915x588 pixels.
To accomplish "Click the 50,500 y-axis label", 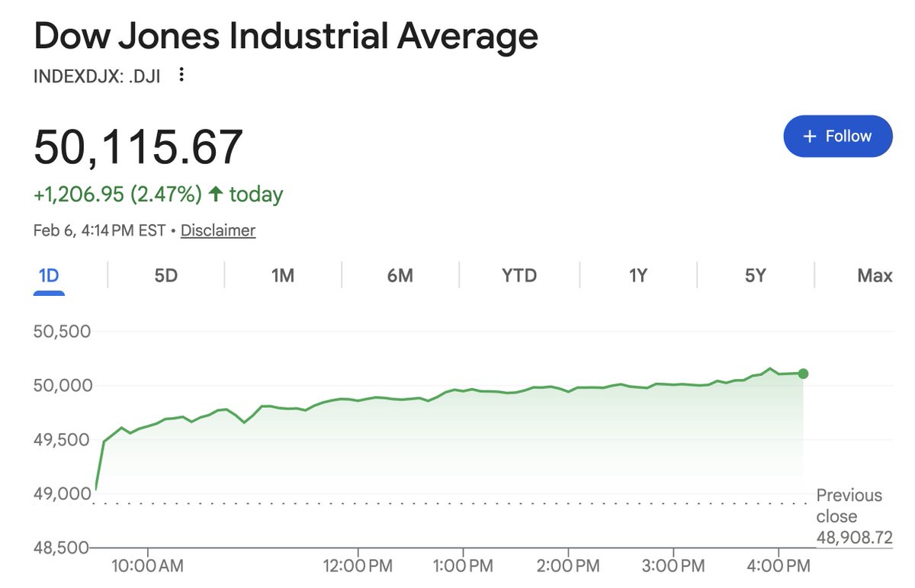I will (x=63, y=332).
